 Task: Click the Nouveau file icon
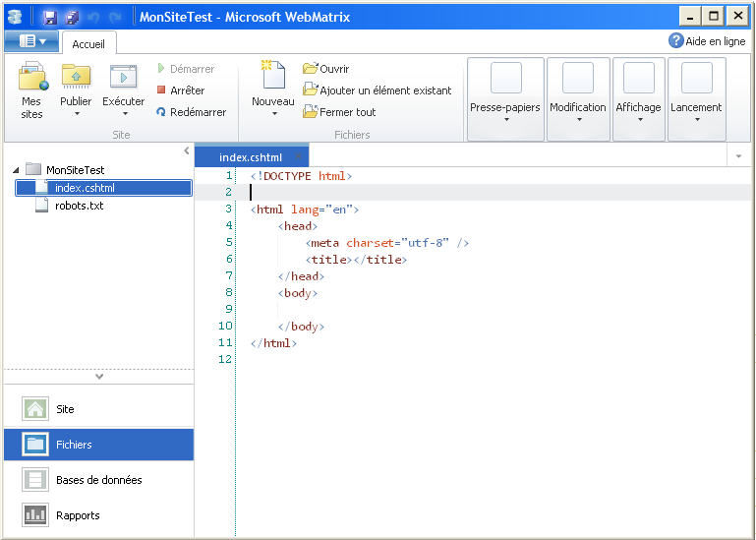272,78
